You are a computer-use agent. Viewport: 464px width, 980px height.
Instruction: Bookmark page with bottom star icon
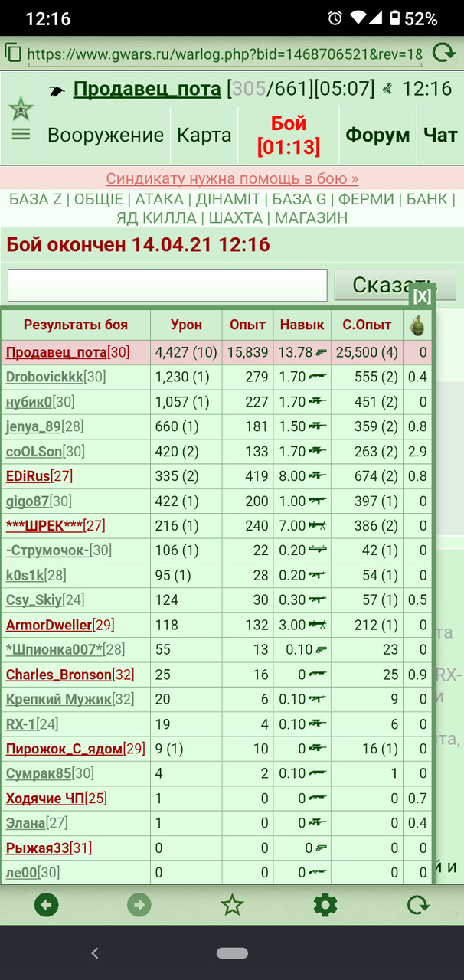[x=232, y=905]
